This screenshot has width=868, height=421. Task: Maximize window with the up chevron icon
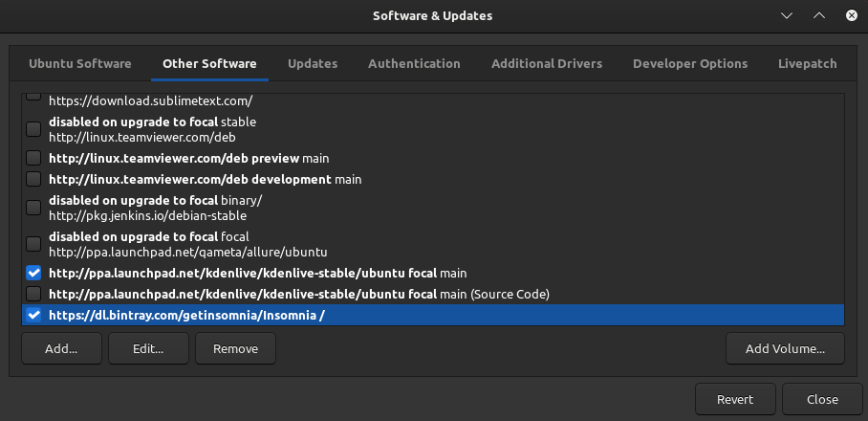(818, 15)
